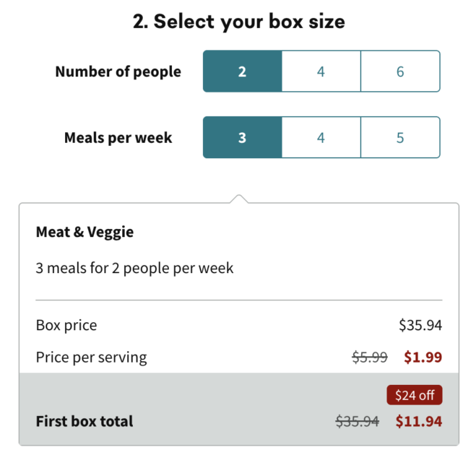Pick 6 for Number of people
The height and width of the screenshot is (455, 476).
pyautogui.click(x=400, y=71)
